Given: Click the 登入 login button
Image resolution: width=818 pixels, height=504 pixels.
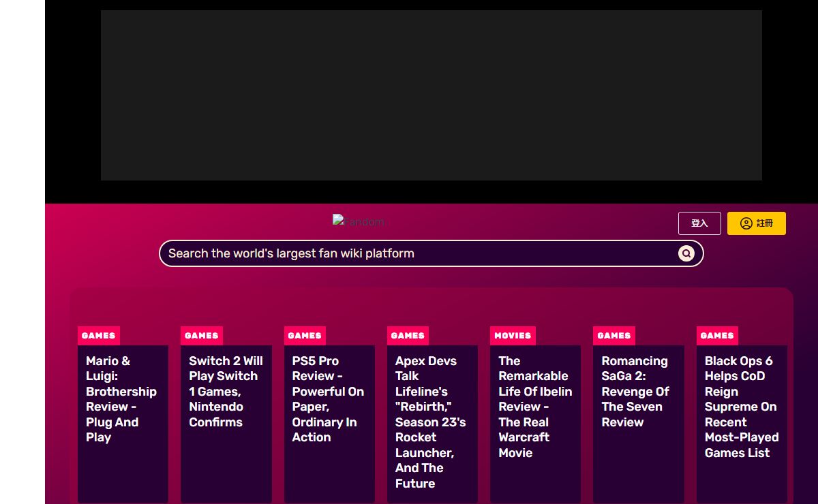Looking at the screenshot, I should coord(699,223).
